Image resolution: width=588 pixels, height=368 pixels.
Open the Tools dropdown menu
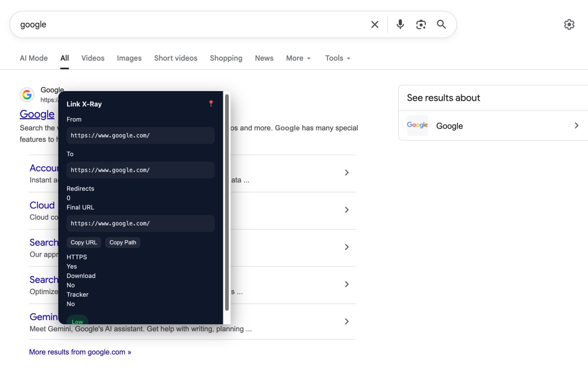pos(338,58)
